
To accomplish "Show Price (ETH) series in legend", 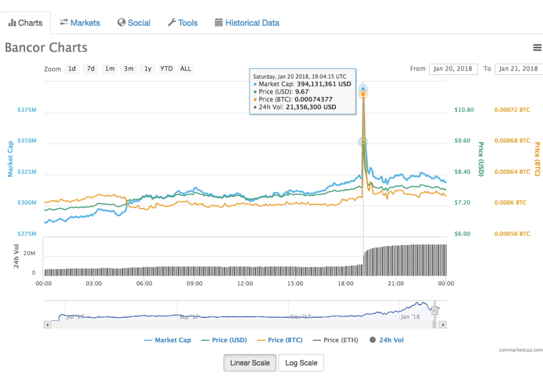I will coord(335,340).
